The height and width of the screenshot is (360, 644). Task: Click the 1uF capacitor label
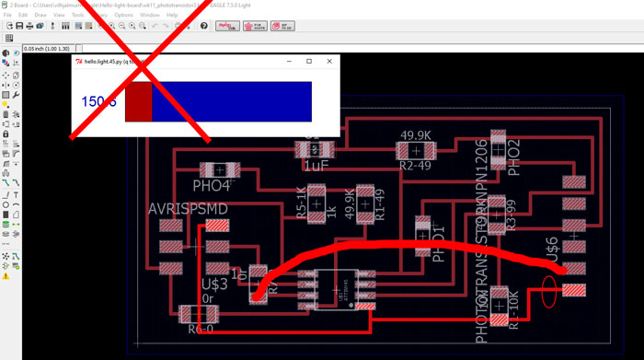click(x=316, y=166)
